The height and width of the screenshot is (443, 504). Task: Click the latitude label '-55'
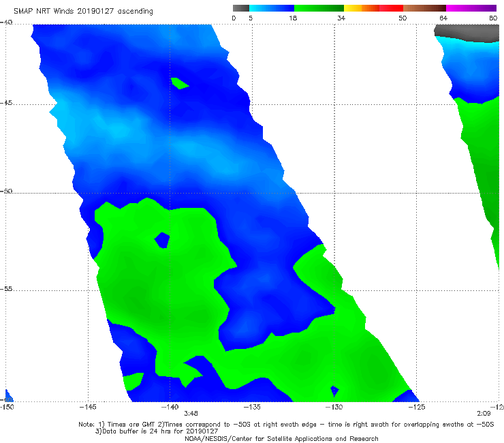pos(6,288)
